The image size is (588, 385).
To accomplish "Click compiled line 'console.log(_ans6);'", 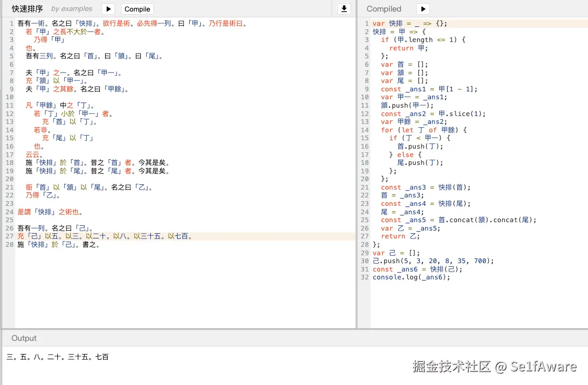I will (411, 277).
